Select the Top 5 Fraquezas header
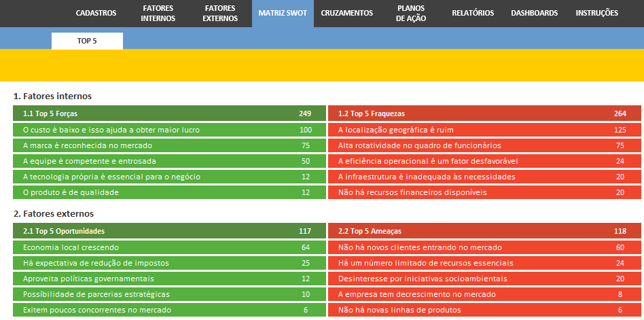 tap(484, 113)
